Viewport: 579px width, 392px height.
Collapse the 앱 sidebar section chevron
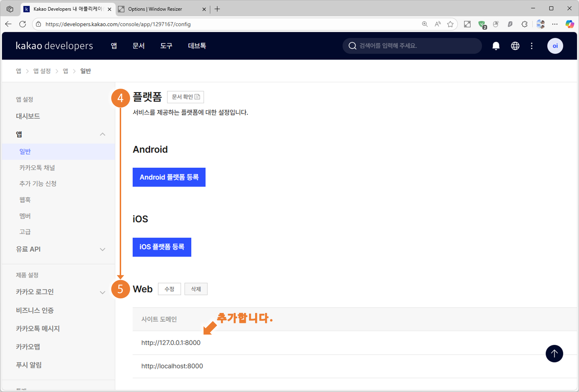pos(103,134)
